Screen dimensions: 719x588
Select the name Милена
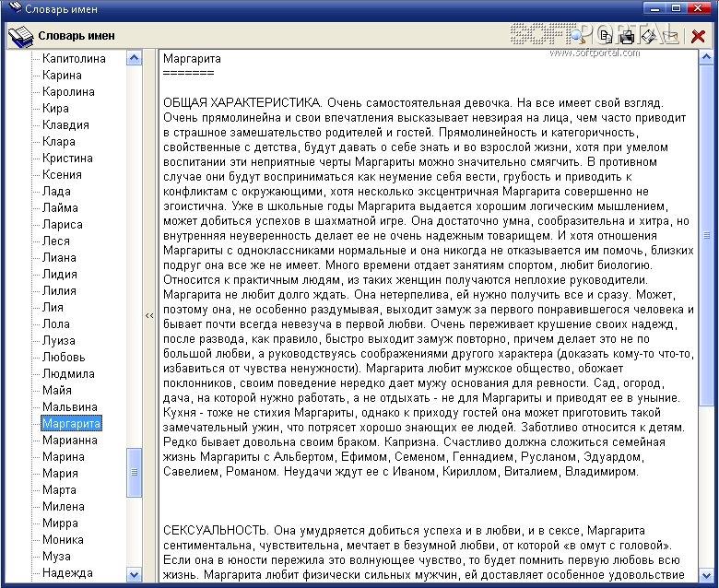[x=64, y=506]
